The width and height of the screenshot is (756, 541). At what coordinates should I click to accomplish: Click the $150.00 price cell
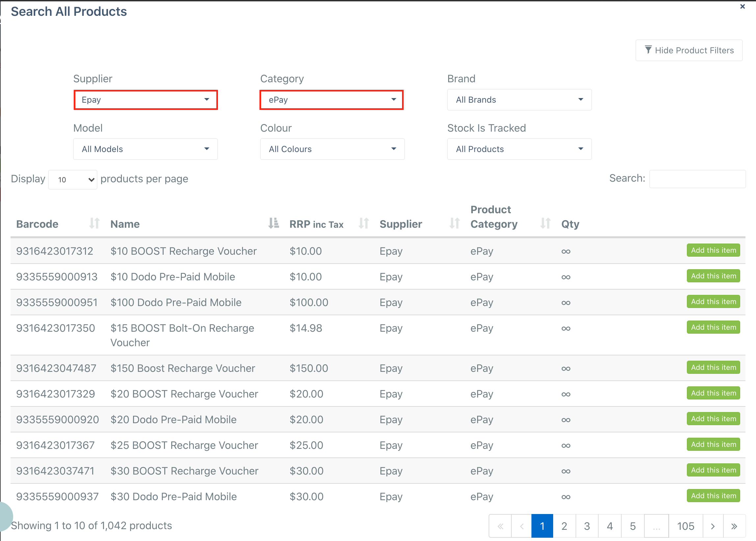coord(309,368)
